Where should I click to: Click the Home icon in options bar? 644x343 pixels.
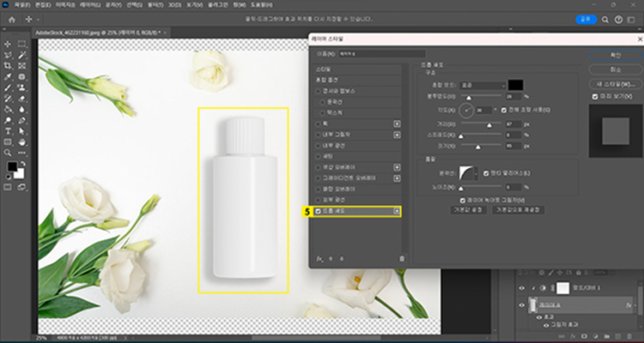pyautogui.click(x=11, y=18)
